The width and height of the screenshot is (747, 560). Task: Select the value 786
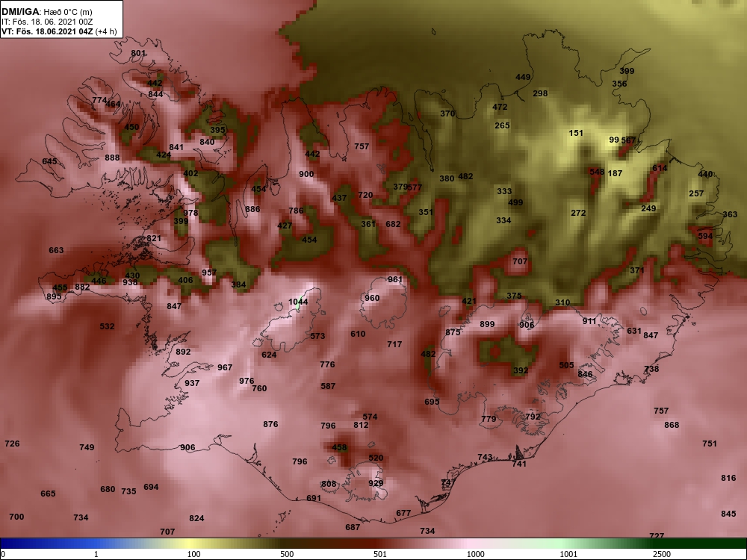pyautogui.click(x=296, y=210)
